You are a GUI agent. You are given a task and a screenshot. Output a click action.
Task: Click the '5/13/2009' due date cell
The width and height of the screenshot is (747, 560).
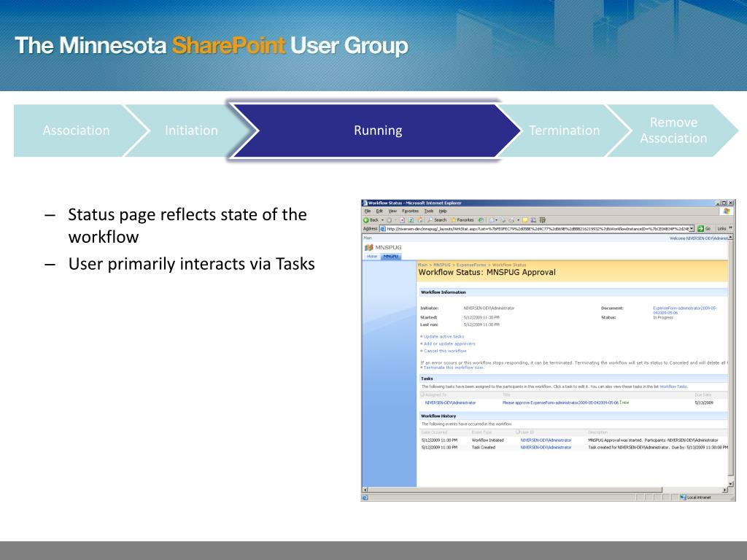[x=704, y=402]
